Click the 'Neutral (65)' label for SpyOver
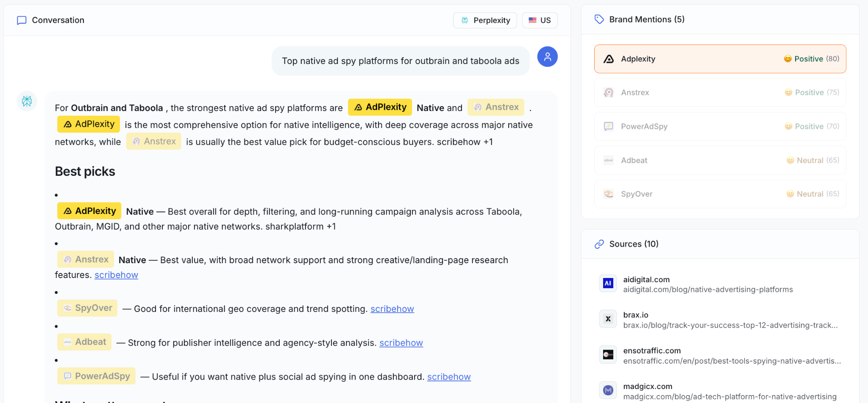The height and width of the screenshot is (403, 868). coord(818,194)
